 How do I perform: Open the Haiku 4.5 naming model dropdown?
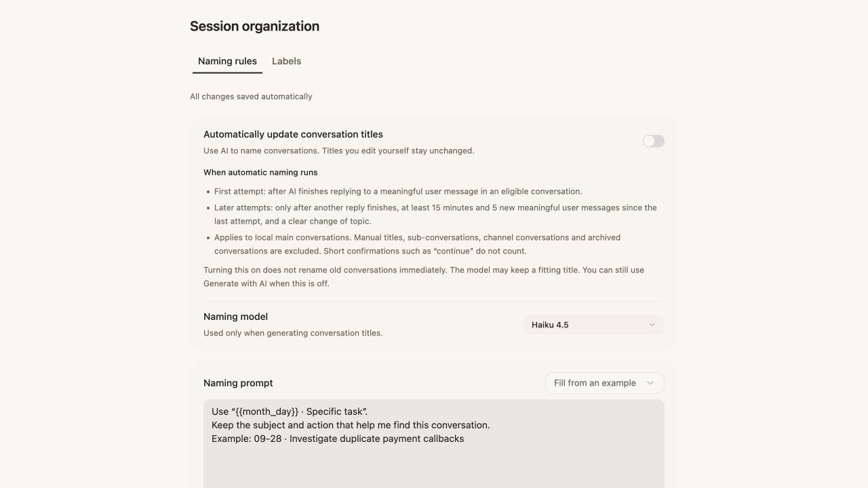pyautogui.click(x=593, y=325)
